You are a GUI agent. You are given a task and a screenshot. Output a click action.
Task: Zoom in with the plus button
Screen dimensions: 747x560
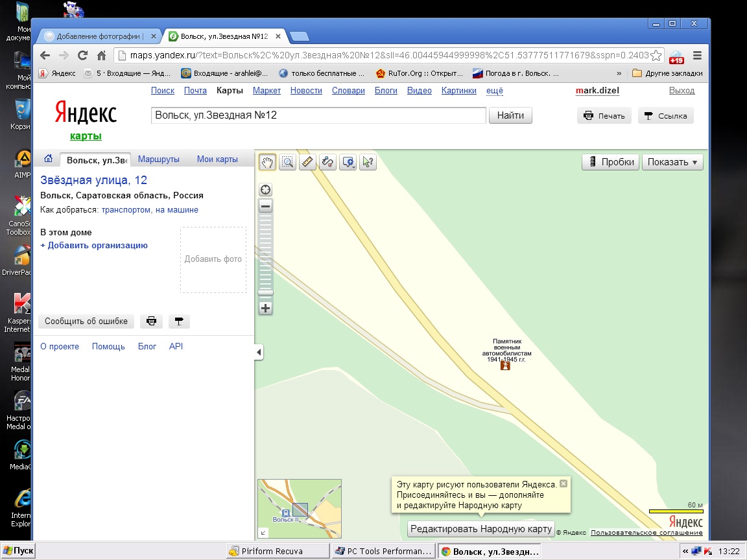pyautogui.click(x=265, y=308)
